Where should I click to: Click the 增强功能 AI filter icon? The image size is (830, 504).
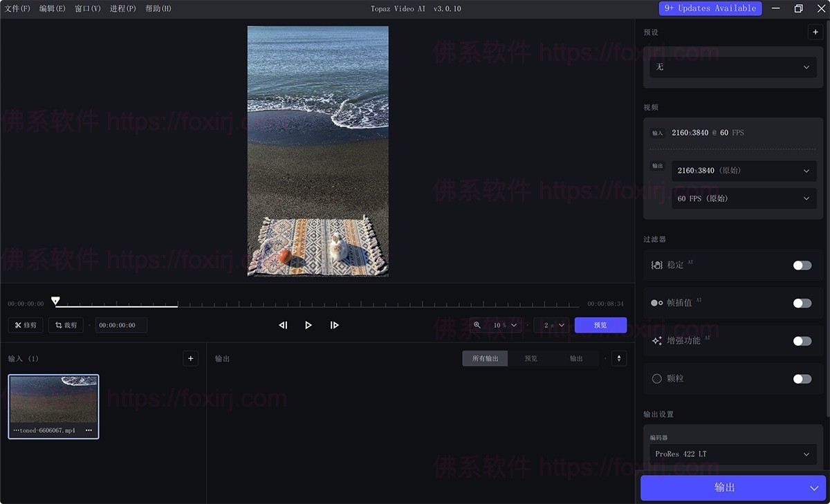[656, 341]
